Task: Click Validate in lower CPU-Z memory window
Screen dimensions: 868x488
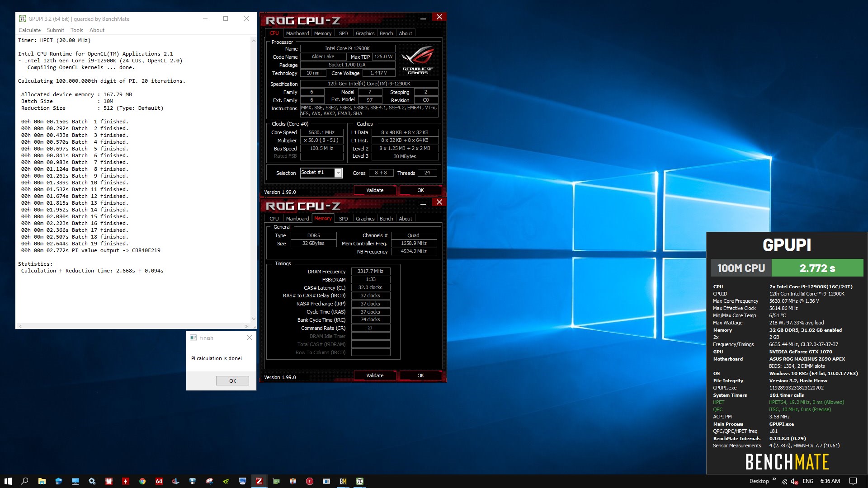Action: (x=375, y=375)
